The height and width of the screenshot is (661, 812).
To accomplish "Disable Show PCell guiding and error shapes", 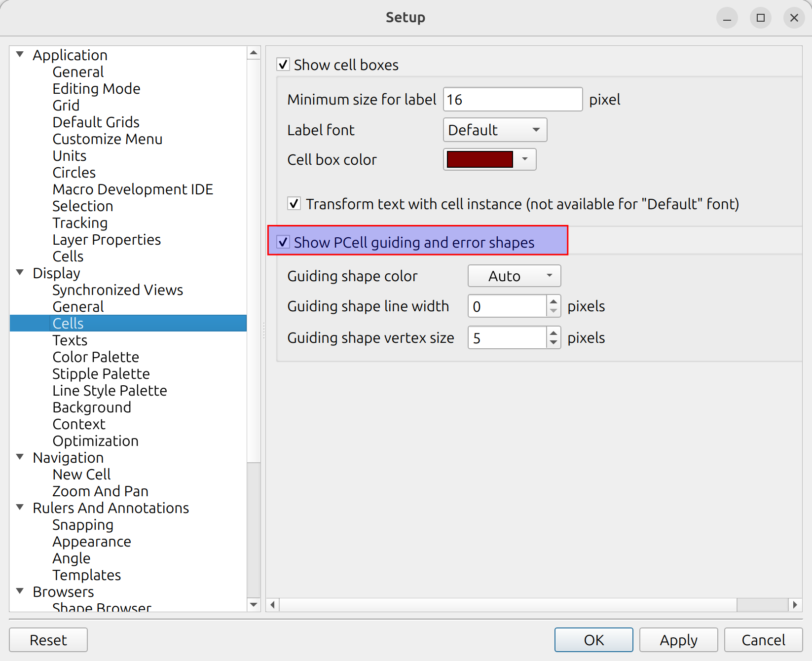I will click(283, 242).
